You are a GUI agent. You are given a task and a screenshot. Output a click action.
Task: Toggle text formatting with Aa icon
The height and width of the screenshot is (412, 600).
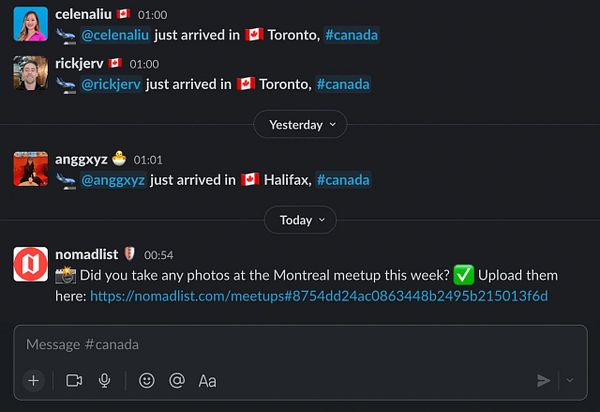pyautogui.click(x=208, y=380)
